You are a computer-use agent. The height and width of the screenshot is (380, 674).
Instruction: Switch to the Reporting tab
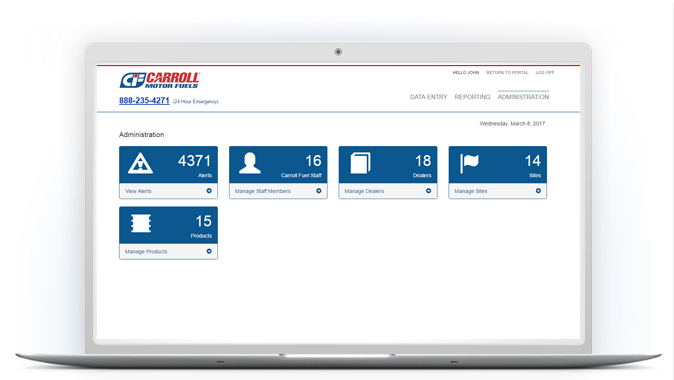[472, 97]
